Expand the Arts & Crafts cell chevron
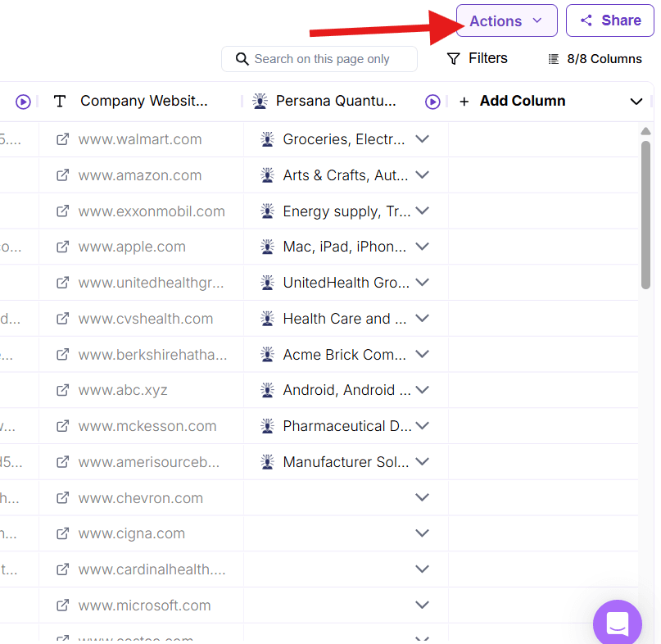 422,175
